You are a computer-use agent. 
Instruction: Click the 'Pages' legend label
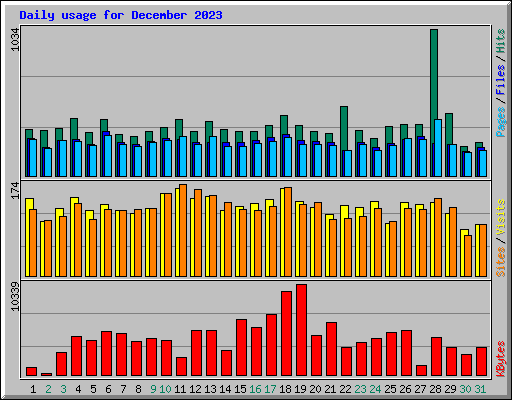(x=501, y=122)
